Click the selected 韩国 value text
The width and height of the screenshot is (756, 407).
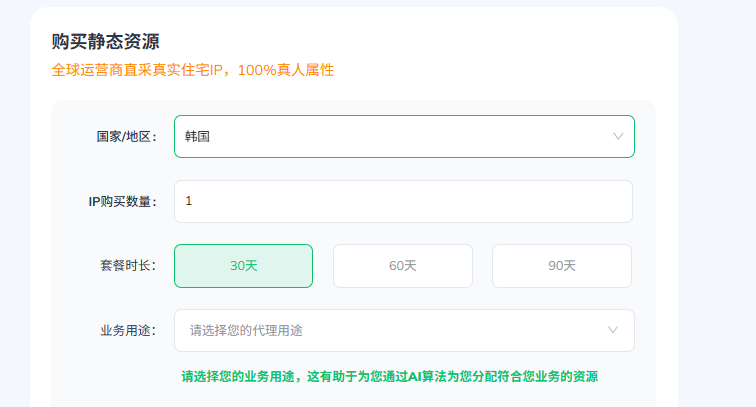[197, 136]
